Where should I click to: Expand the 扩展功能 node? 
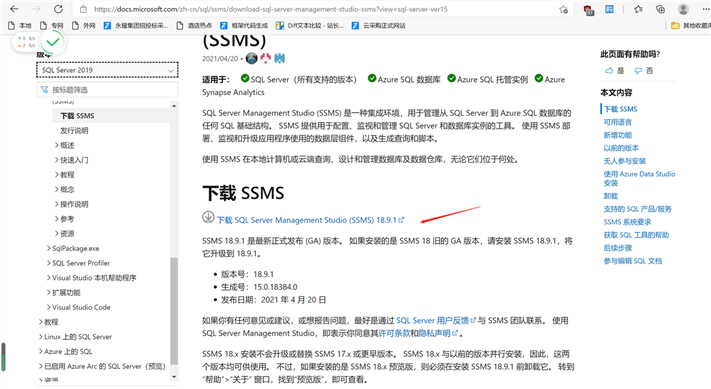[x=63, y=292]
